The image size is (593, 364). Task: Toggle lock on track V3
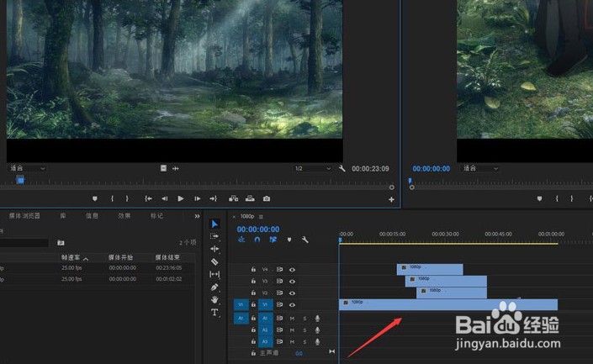[253, 281]
